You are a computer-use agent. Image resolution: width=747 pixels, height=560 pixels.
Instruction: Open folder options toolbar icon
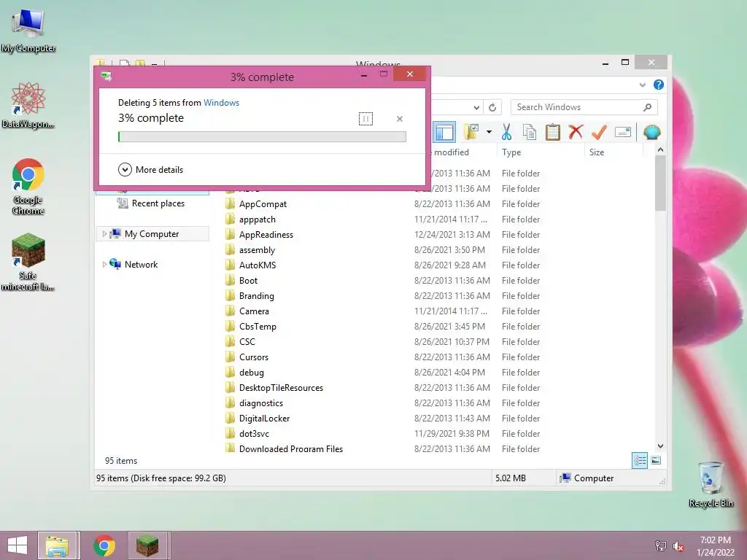[471, 132]
